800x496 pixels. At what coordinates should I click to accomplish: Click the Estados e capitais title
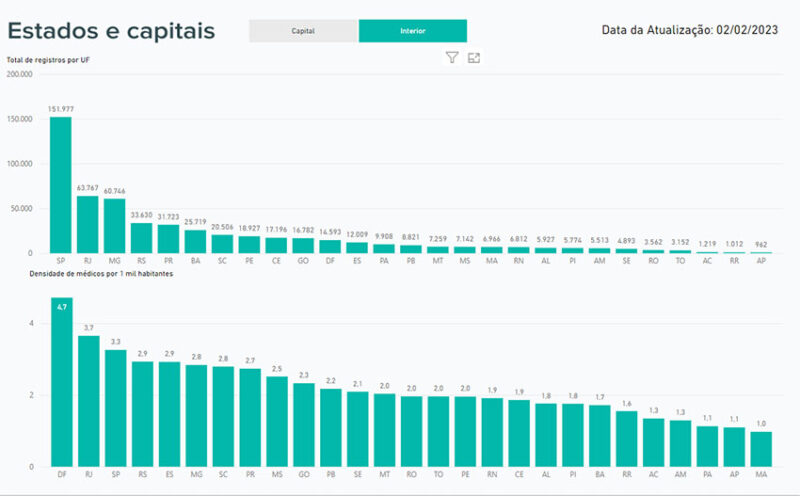[x=111, y=31]
